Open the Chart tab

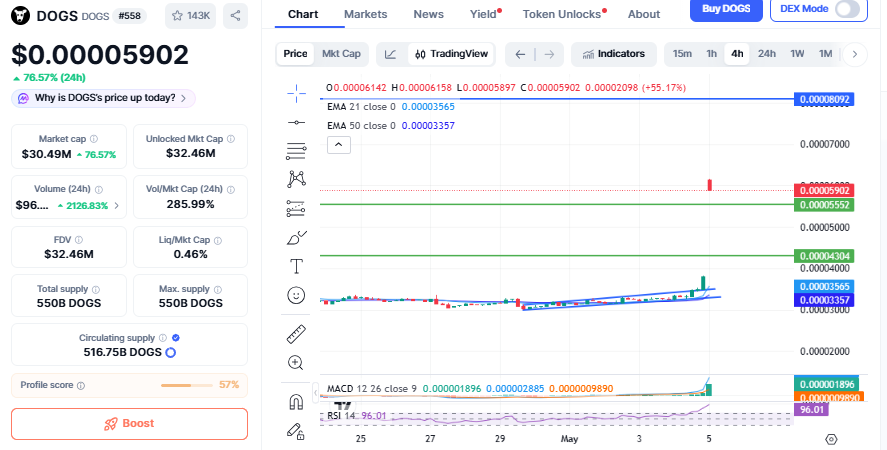tap(303, 14)
